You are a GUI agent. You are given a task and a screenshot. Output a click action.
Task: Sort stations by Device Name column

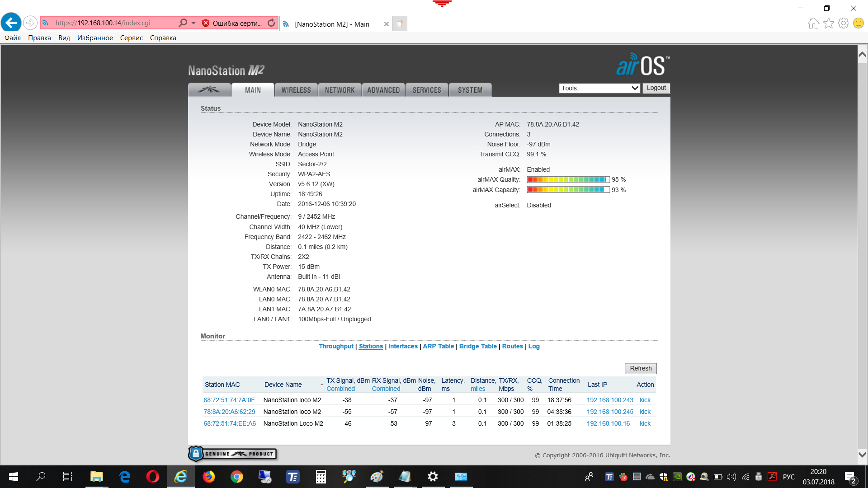tap(283, 385)
